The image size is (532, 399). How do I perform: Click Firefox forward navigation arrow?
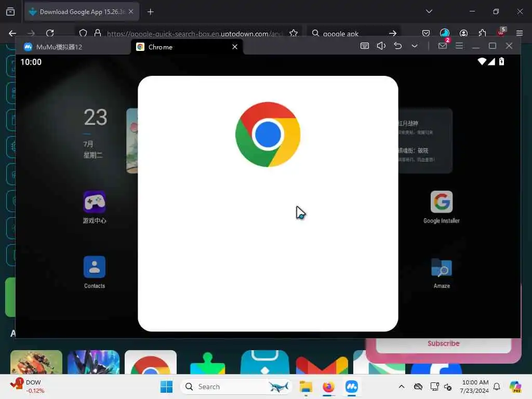pos(31,33)
